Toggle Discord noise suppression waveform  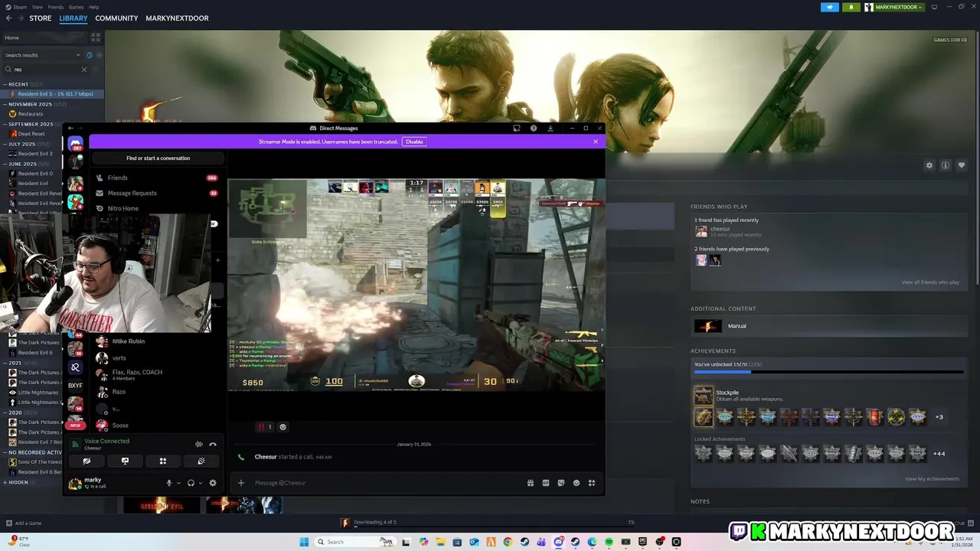(x=199, y=444)
